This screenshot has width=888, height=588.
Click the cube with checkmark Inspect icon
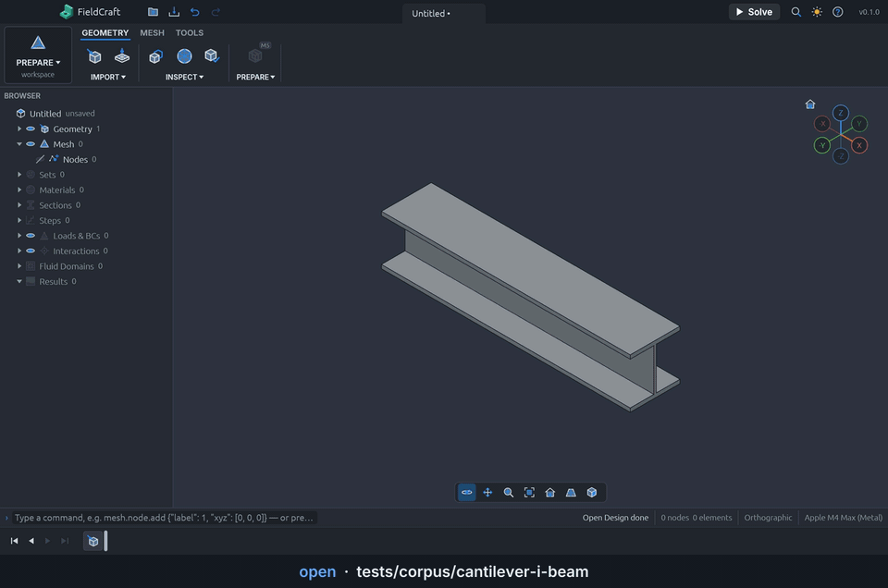pyautogui.click(x=212, y=56)
